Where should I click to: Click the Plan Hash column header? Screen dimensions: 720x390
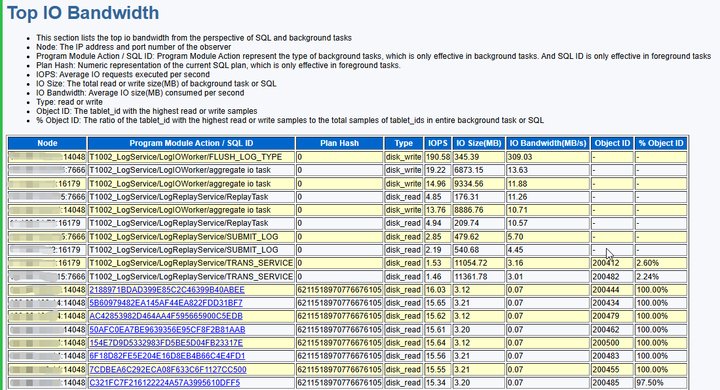coord(339,143)
